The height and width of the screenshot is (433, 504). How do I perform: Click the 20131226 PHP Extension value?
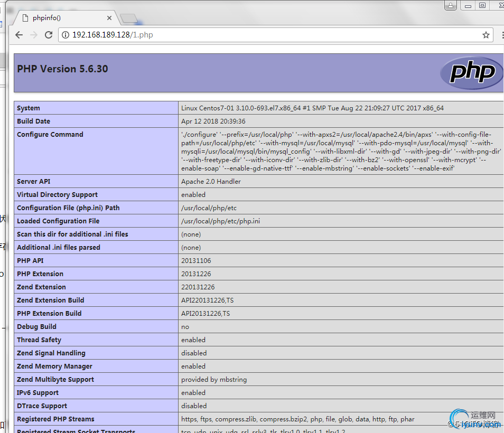196,274
